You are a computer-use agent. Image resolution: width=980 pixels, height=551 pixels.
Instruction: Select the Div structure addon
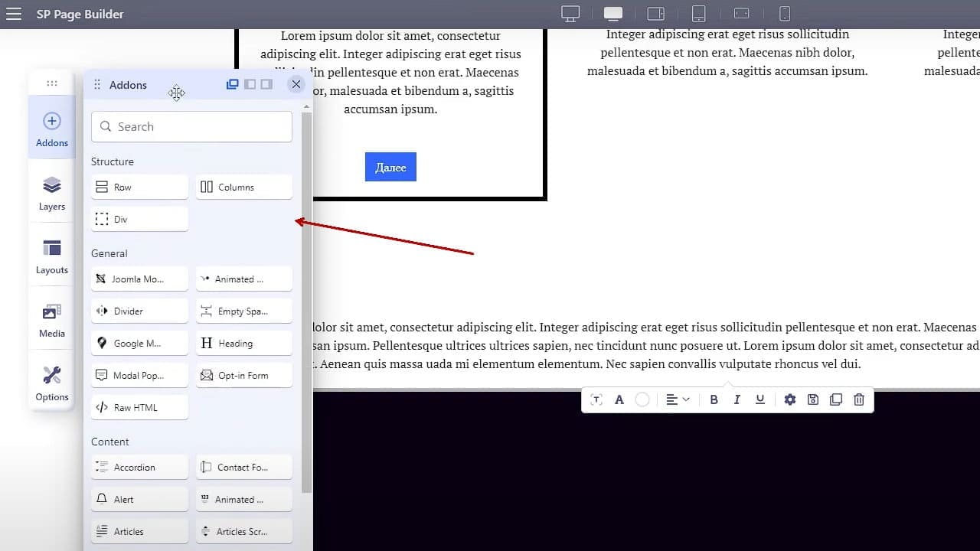click(x=139, y=219)
